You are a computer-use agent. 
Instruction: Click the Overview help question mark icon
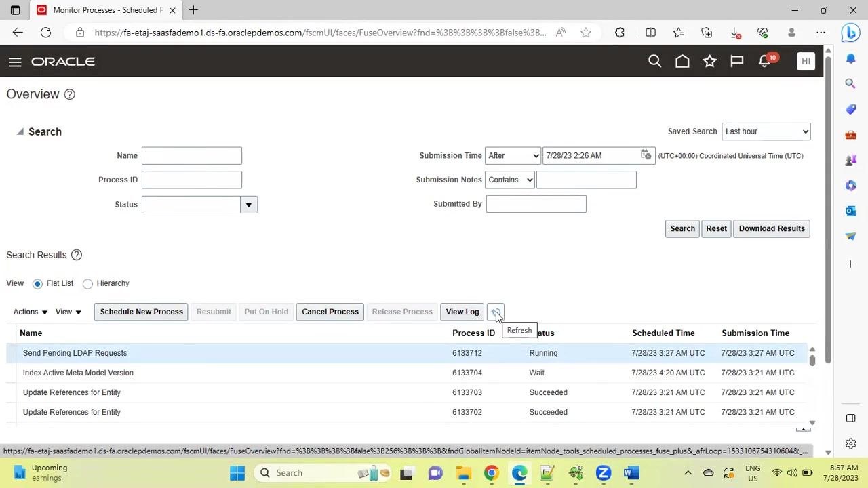[69, 94]
